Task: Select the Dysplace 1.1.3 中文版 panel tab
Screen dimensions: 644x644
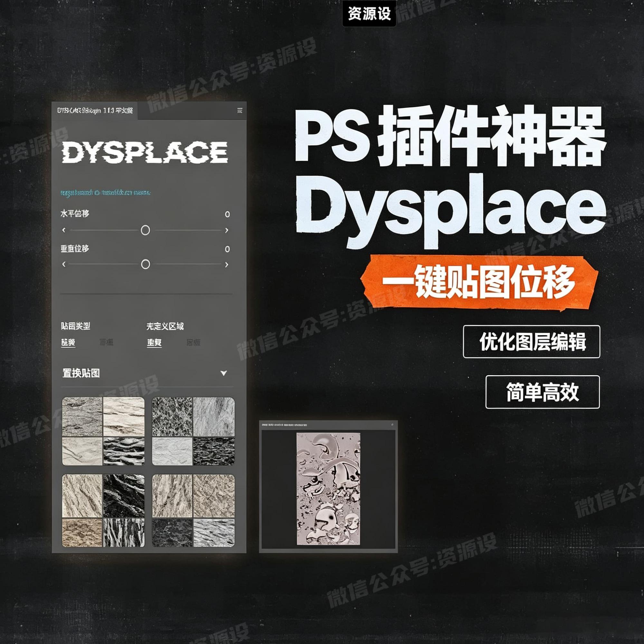Action: [x=95, y=111]
